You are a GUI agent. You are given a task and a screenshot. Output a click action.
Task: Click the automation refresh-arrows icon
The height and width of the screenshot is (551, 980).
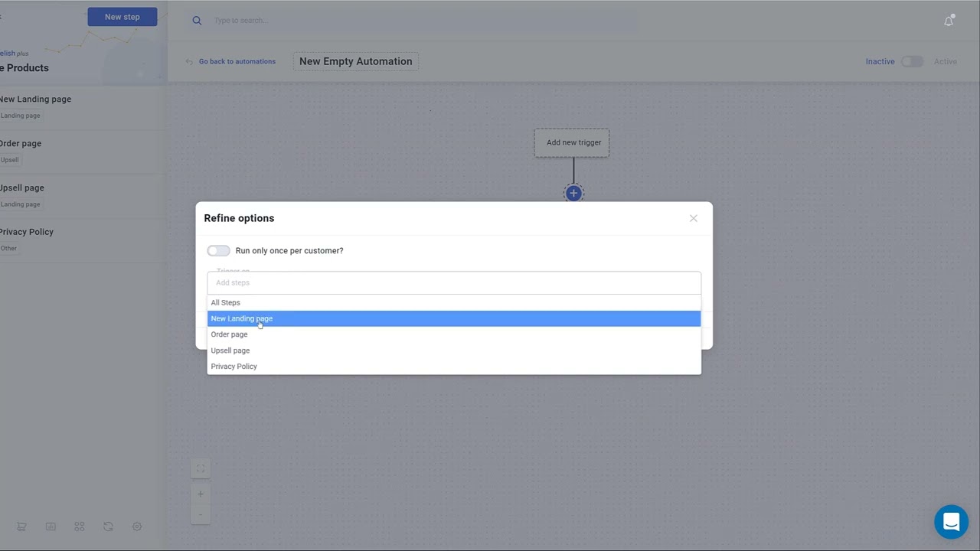point(108,527)
